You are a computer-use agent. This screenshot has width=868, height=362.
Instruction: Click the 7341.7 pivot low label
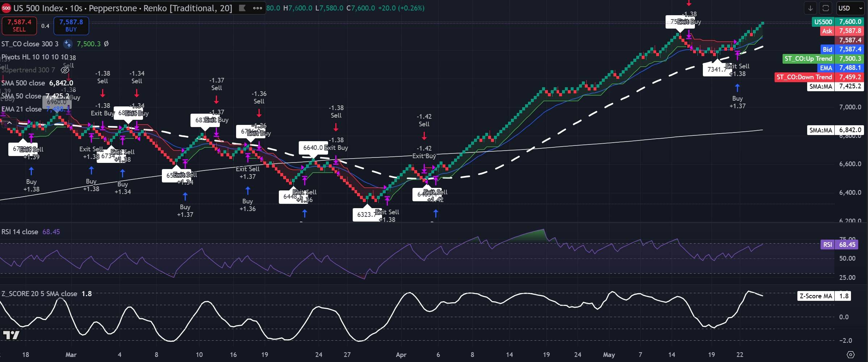tap(717, 69)
